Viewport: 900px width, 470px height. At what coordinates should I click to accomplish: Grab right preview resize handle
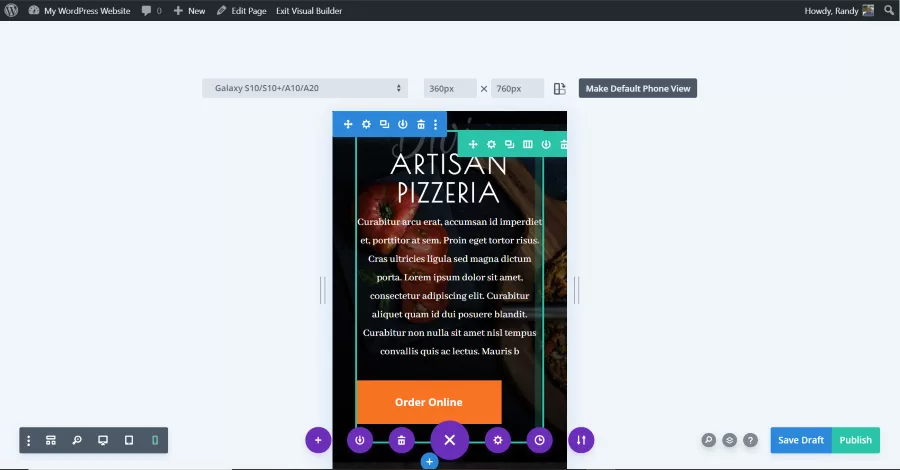tap(577, 290)
